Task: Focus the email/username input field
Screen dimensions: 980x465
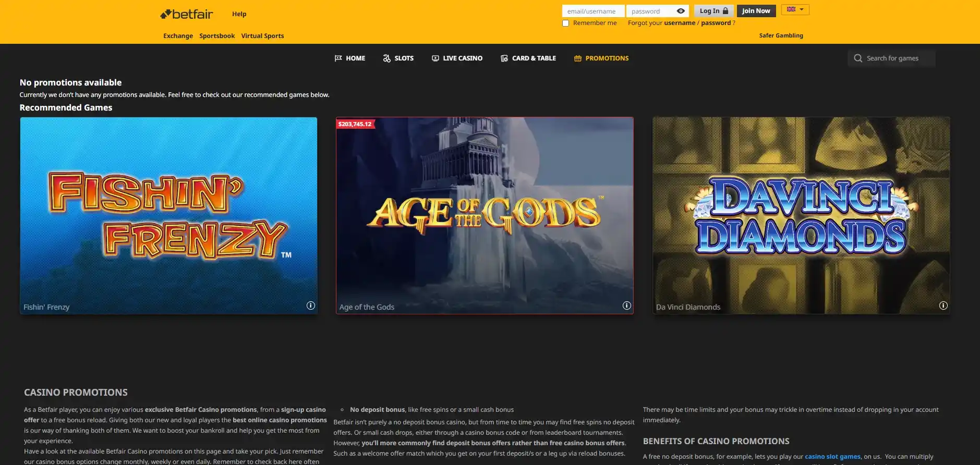Action: point(592,11)
